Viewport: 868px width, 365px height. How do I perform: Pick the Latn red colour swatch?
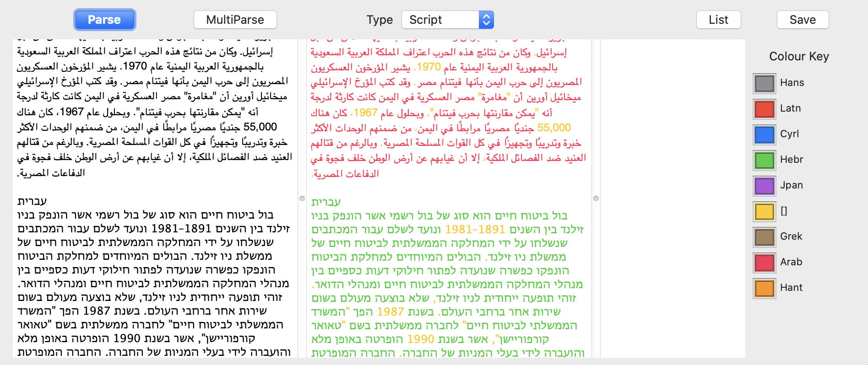pos(764,109)
